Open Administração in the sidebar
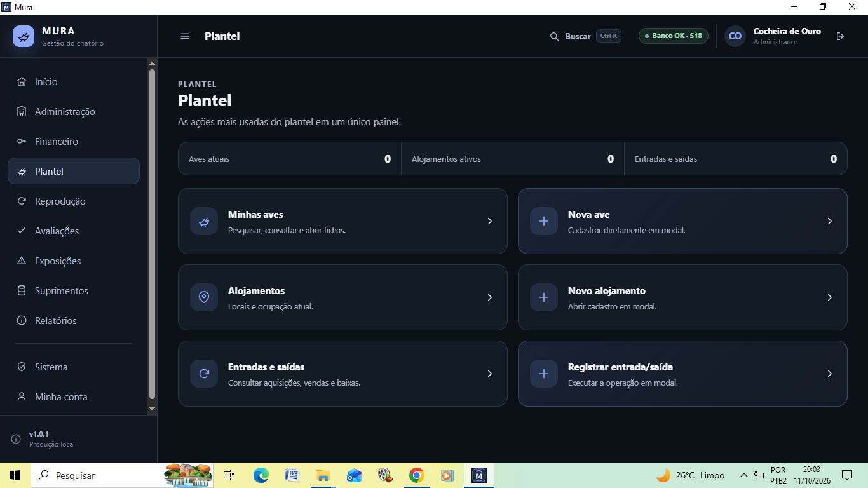 pos(74,112)
